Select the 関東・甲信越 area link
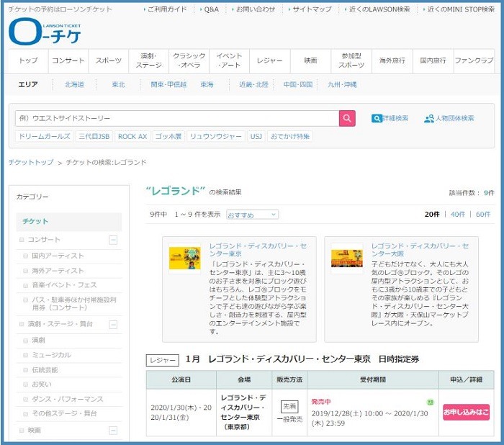The height and width of the screenshot is (445, 504). 168,84
